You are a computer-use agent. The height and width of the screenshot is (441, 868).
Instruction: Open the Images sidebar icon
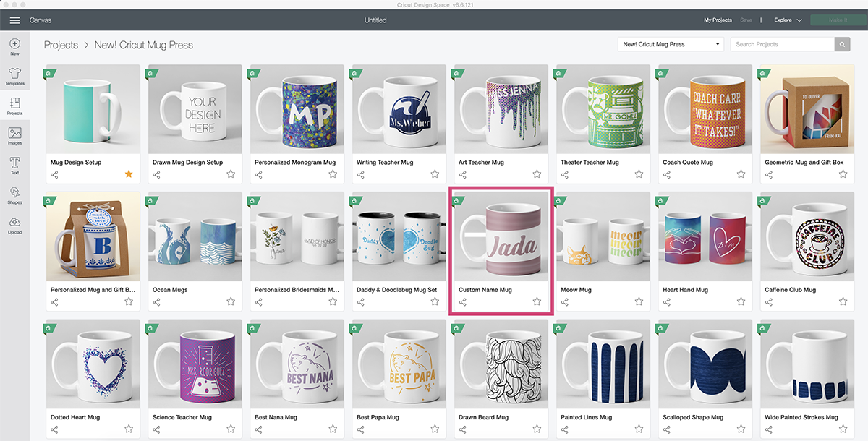point(14,133)
